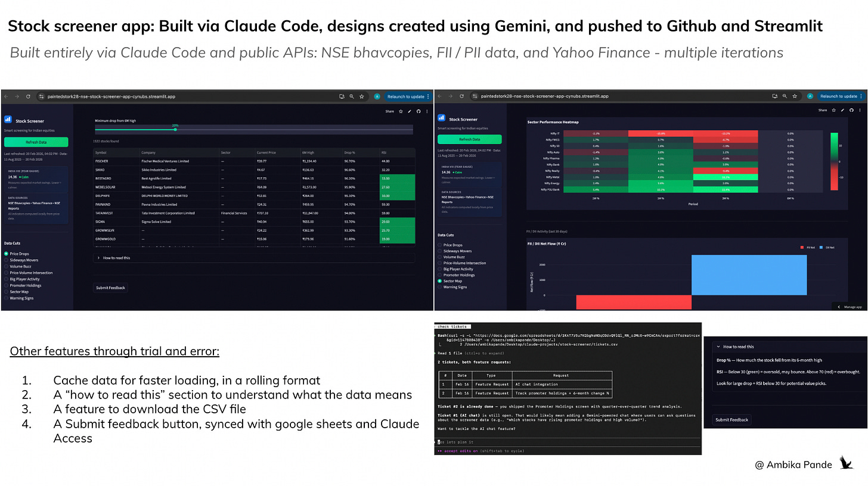Sort table by Drop % column header
Viewport: 868px width, 486px height.
coord(361,152)
